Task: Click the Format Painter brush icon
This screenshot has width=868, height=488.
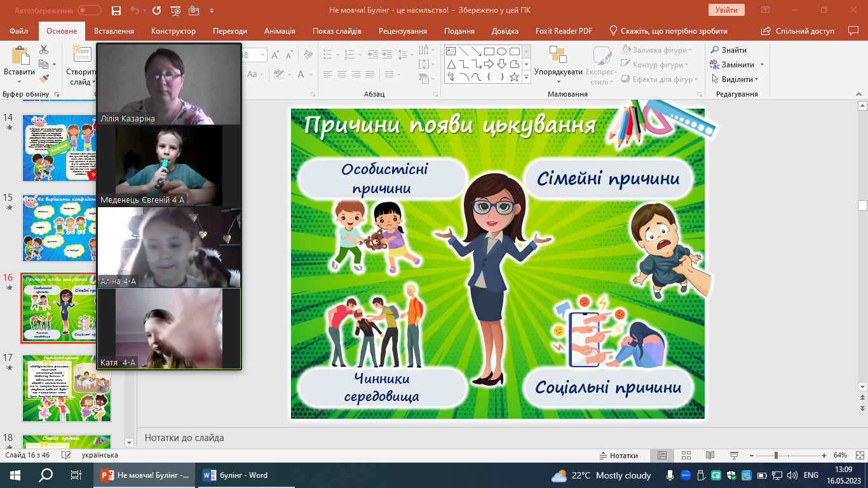Action: pyautogui.click(x=44, y=79)
